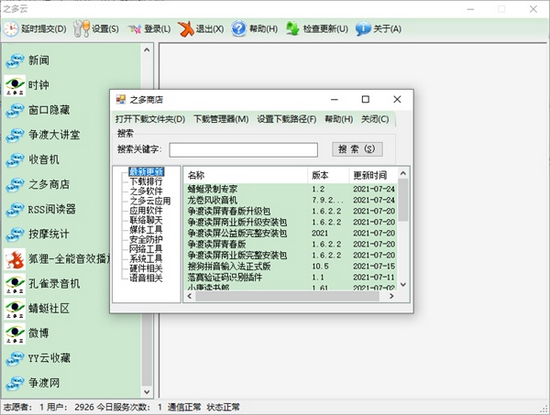This screenshot has height=415, width=550.
Task: Select 蜻蜓录制专家 row in list
Action: coord(291,189)
